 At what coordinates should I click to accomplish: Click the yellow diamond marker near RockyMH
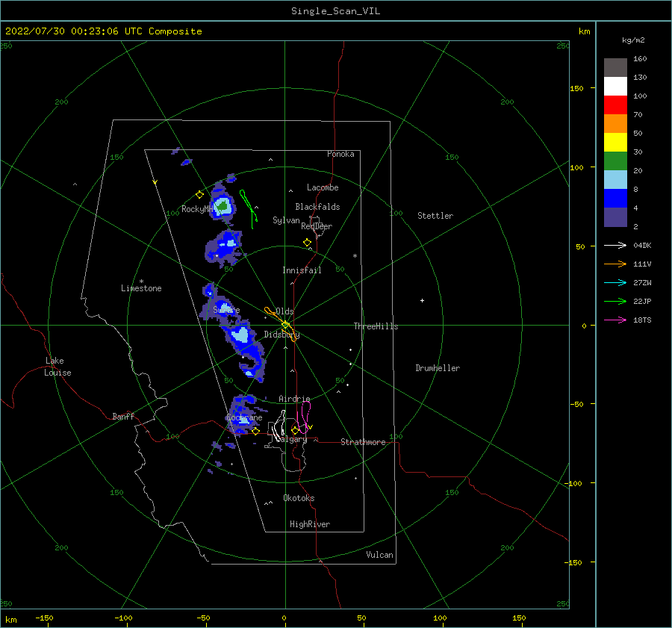(x=199, y=195)
